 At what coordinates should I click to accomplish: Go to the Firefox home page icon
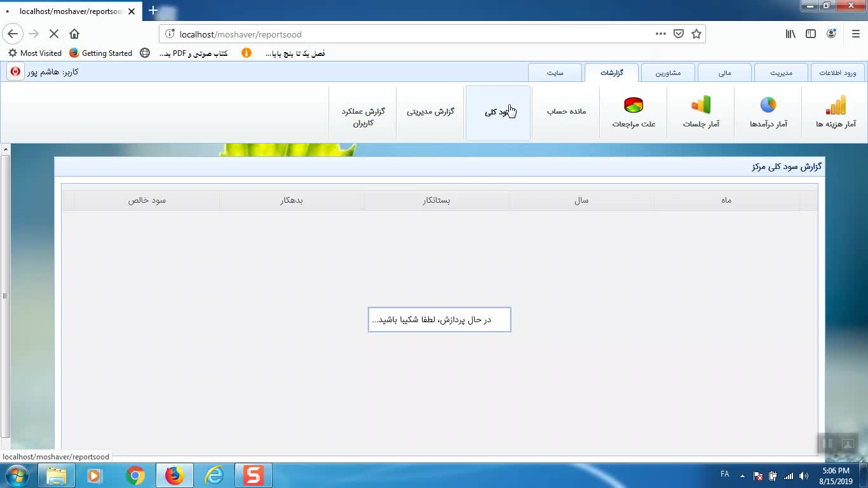(74, 34)
